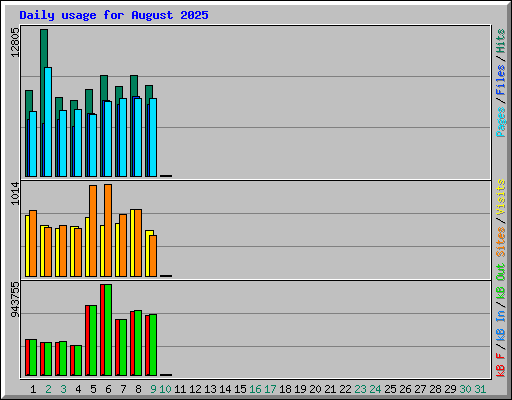Screen dimensions: 512x400
Task: Click the "Files" legend label
Action: pos(500,80)
